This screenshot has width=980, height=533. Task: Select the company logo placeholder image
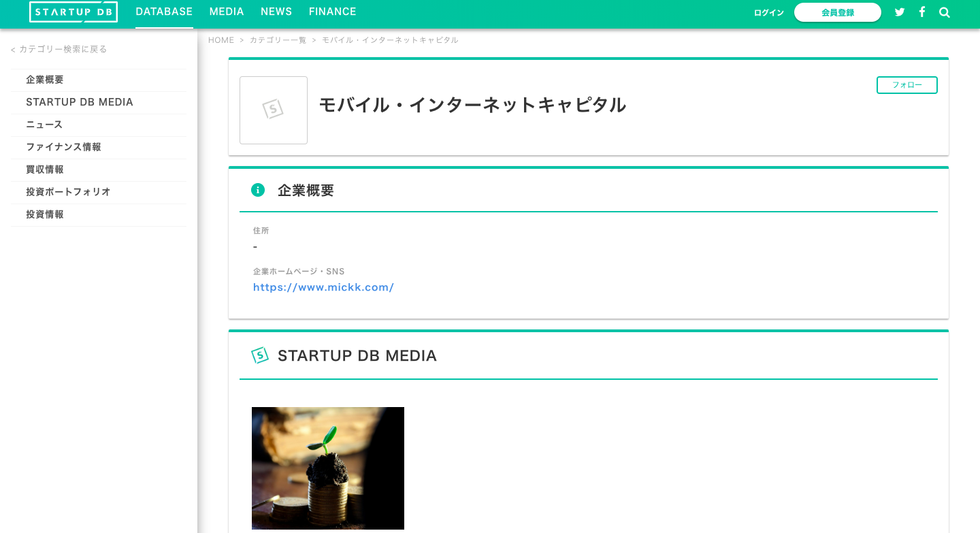coord(274,110)
